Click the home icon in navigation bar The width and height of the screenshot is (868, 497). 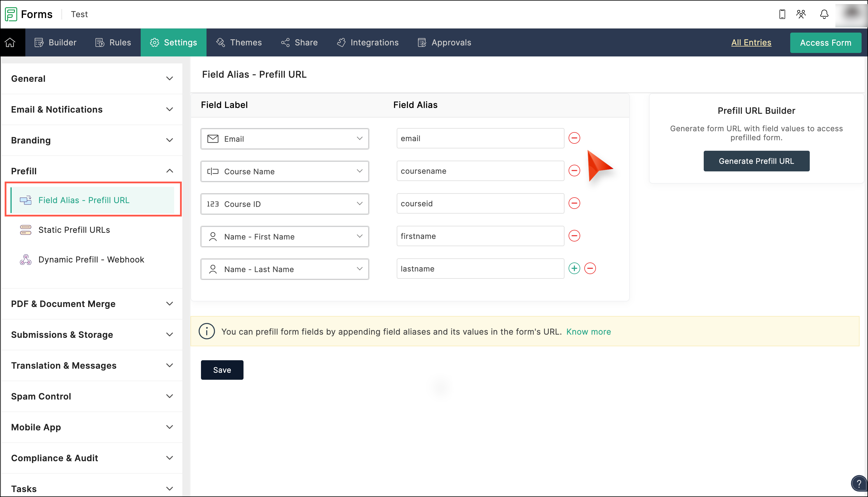(10, 42)
